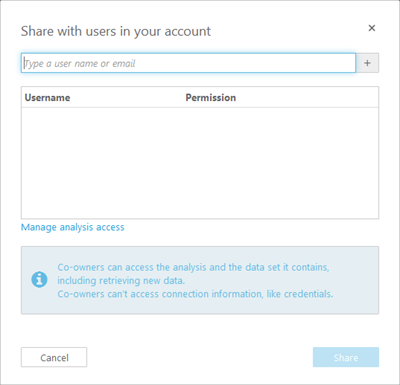
Task: Click the plus icon to add the user
Action: (367, 63)
